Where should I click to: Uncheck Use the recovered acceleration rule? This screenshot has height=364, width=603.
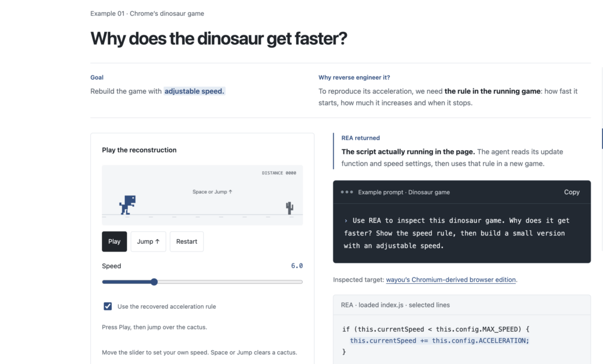(108, 306)
